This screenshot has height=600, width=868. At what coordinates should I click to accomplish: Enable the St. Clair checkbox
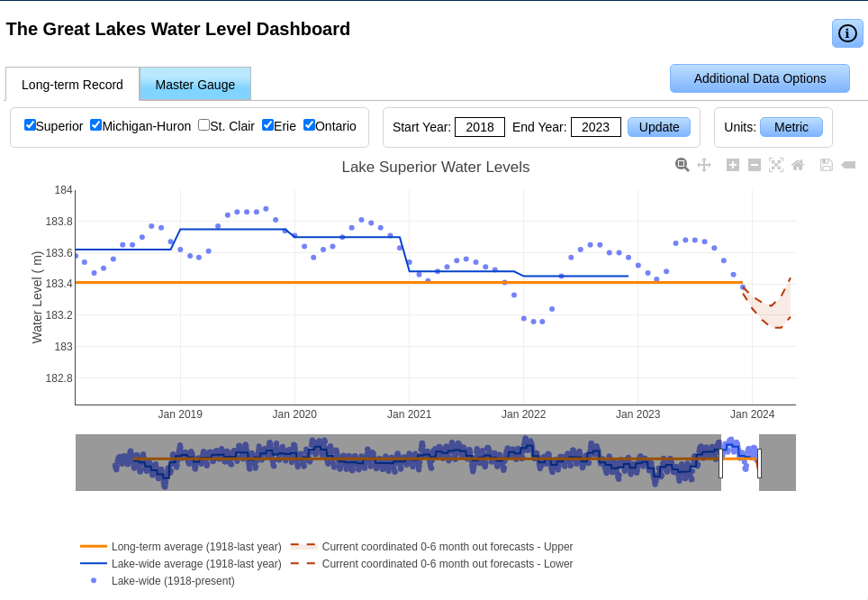(x=203, y=124)
